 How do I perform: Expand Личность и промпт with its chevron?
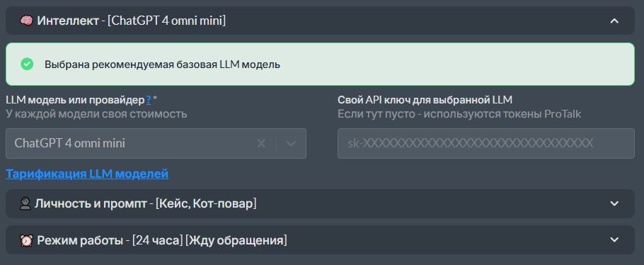coord(614,203)
